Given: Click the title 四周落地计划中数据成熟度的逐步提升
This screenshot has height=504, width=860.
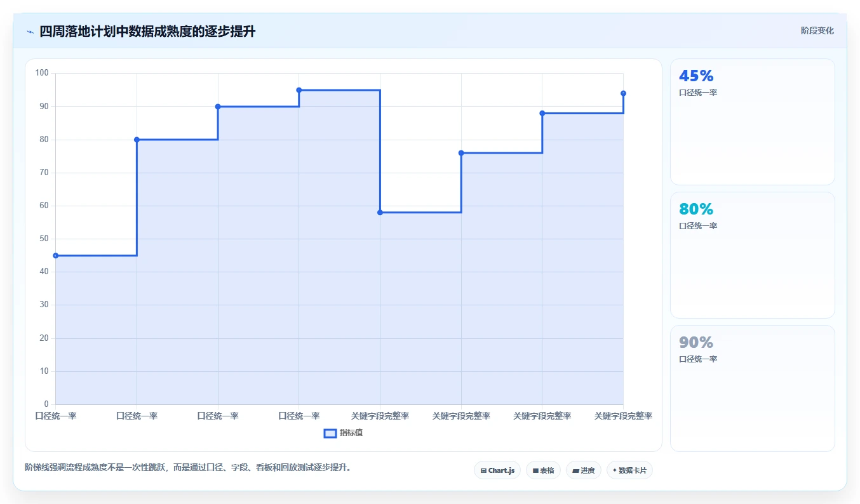Looking at the screenshot, I should (x=147, y=32).
